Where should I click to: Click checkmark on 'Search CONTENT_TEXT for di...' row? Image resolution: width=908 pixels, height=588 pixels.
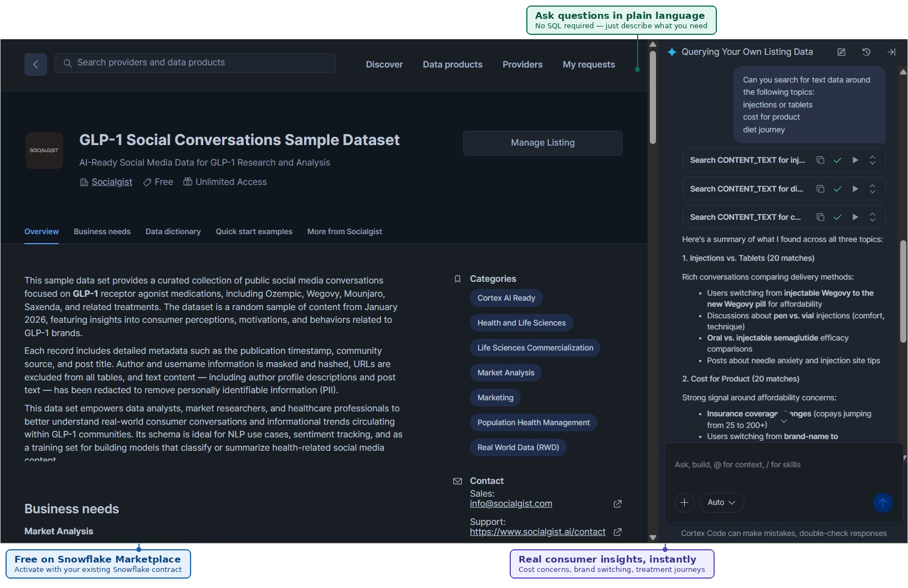tap(838, 189)
